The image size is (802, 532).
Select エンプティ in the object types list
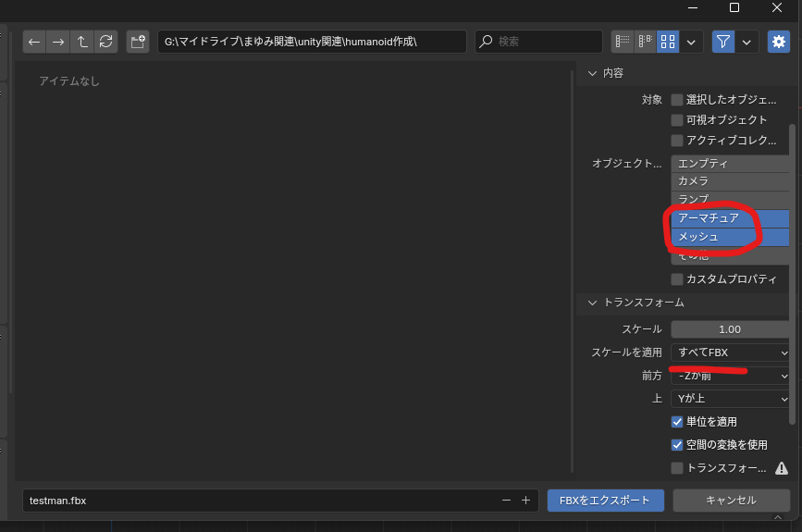(731, 164)
